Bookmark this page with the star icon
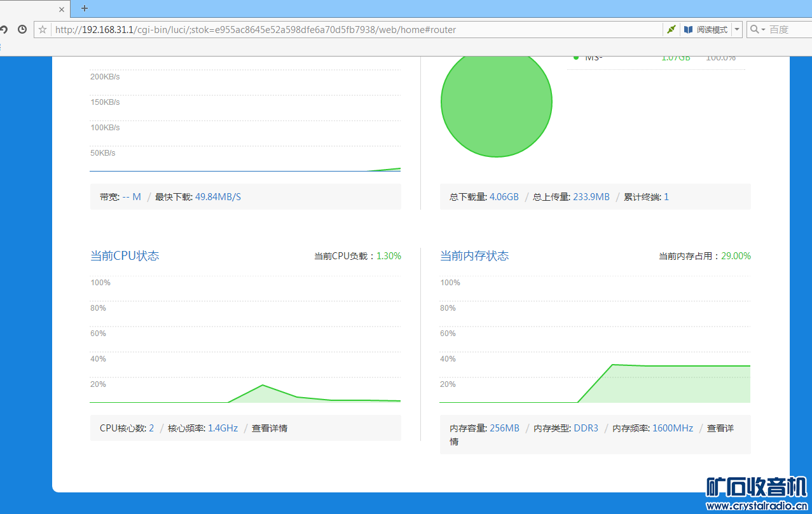Screen dimensions: 812x514 tap(43, 29)
